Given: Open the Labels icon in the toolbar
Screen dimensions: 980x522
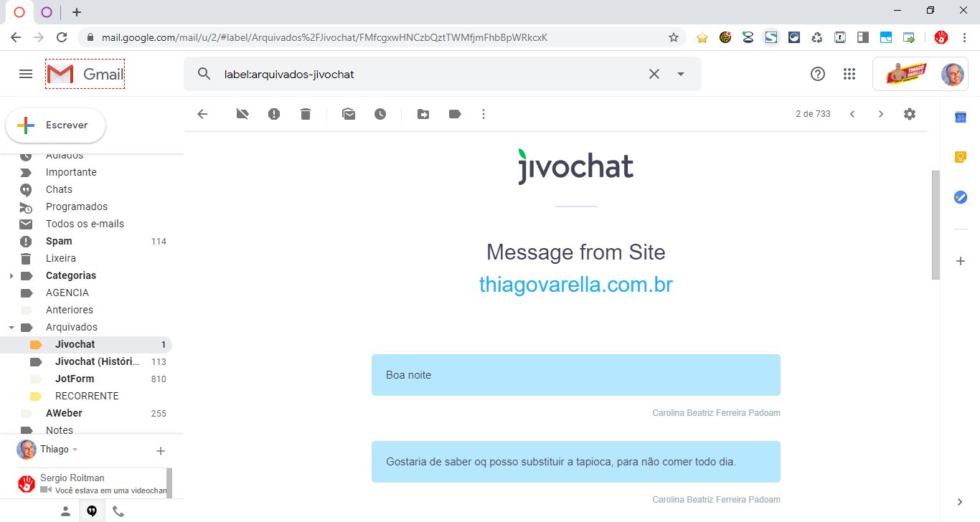Looking at the screenshot, I should click(455, 114).
